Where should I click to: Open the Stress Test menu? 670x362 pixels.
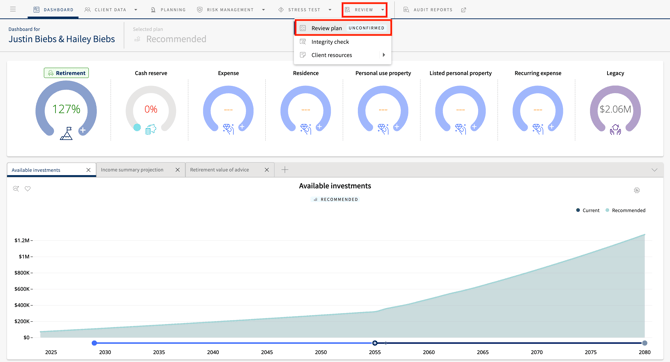point(299,9)
